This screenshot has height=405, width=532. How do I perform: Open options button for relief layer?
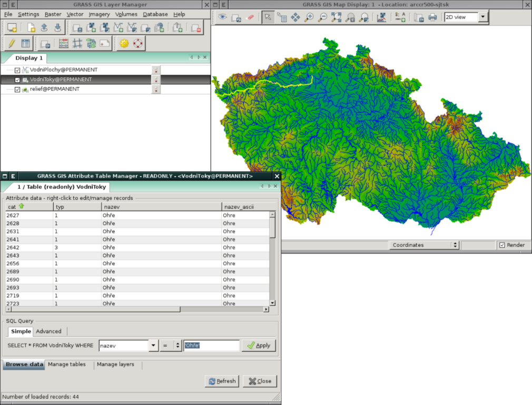pyautogui.click(x=156, y=89)
